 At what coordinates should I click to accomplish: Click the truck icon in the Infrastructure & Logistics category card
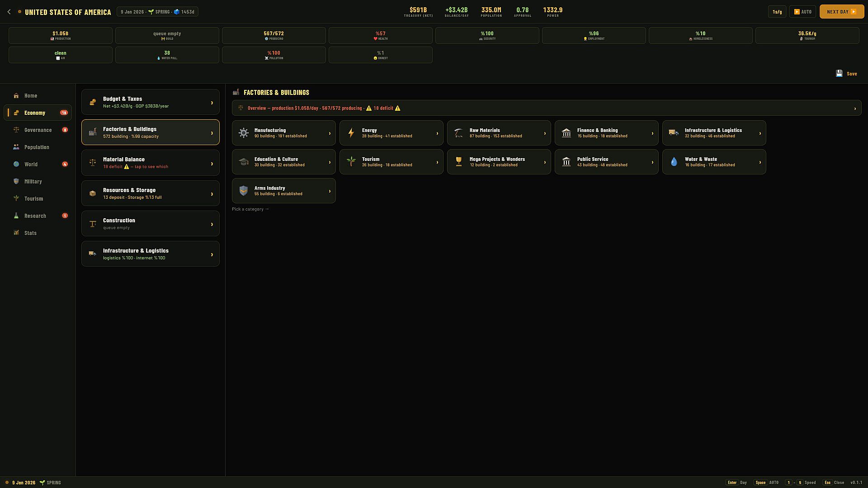click(674, 133)
